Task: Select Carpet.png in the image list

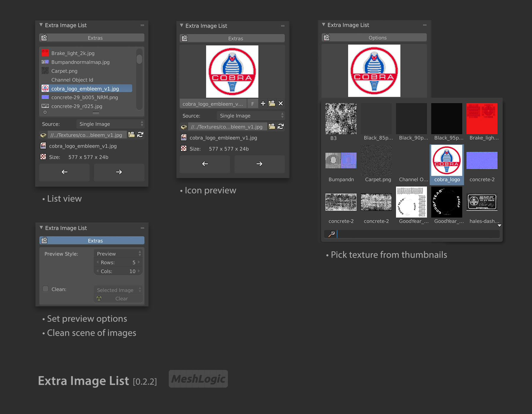Action: click(87, 71)
